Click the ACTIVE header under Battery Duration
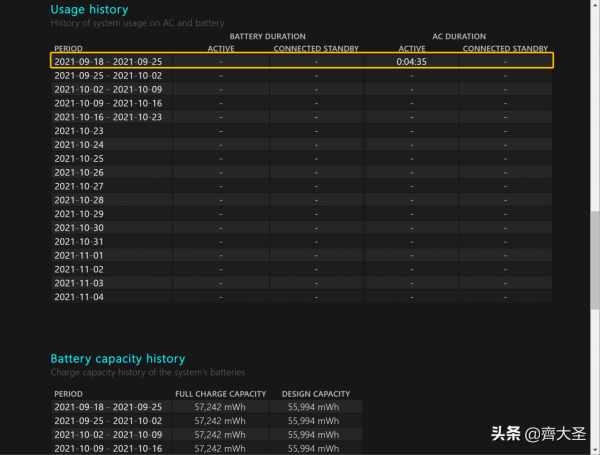 click(x=220, y=48)
